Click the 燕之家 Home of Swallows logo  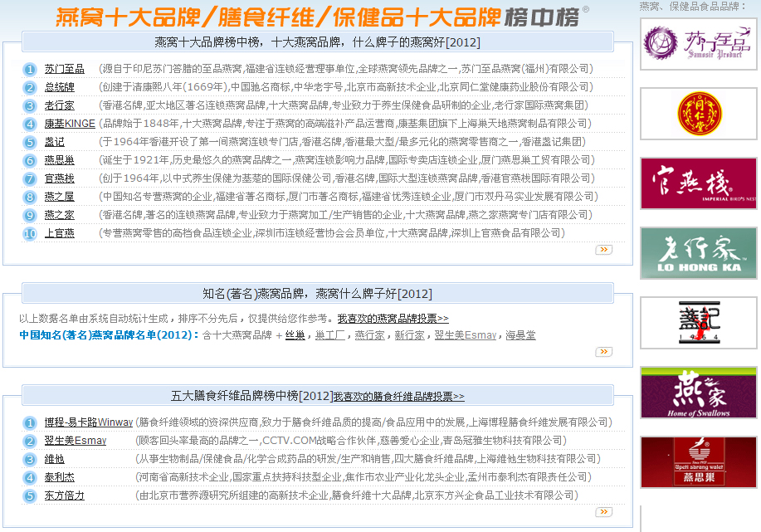click(x=699, y=393)
